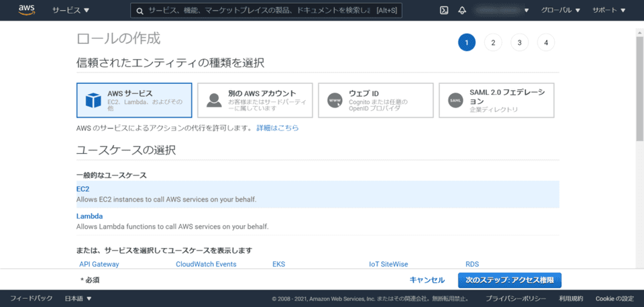This screenshot has width=644, height=307.
Task: Open the notifications bell icon
Action: point(462,10)
